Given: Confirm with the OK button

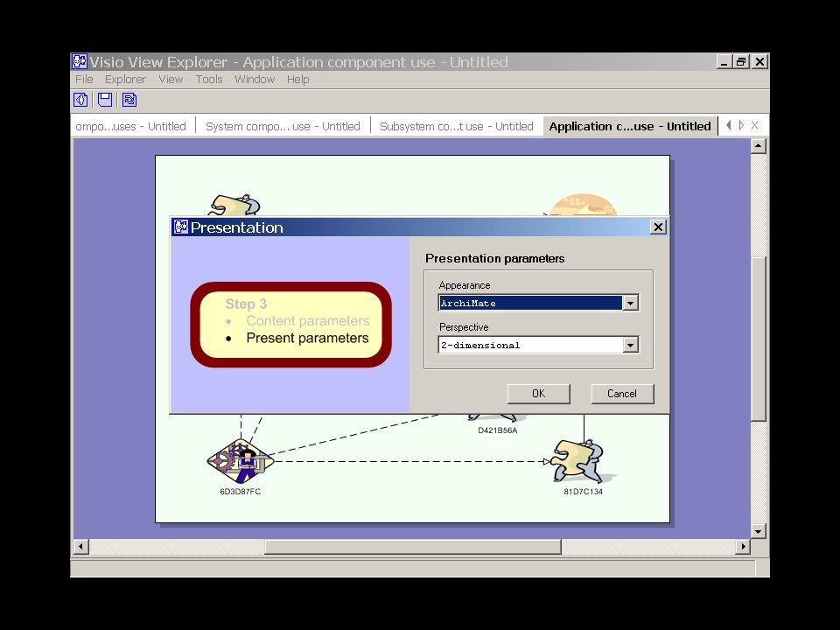Looking at the screenshot, I should pyautogui.click(x=538, y=394).
